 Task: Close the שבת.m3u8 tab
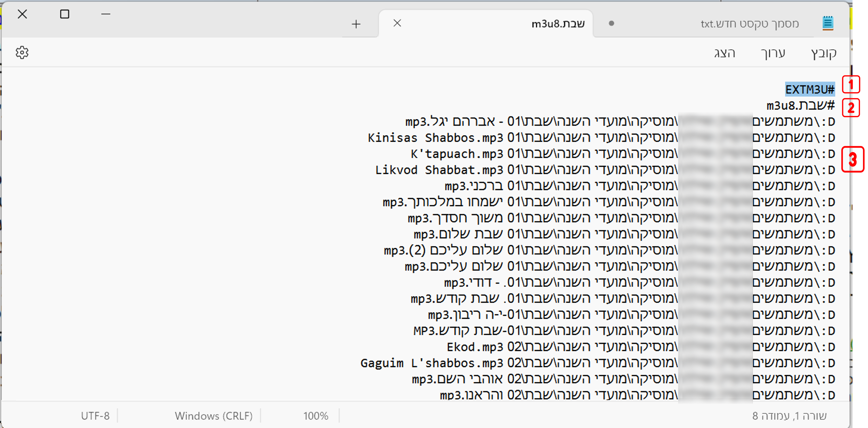[x=397, y=23]
